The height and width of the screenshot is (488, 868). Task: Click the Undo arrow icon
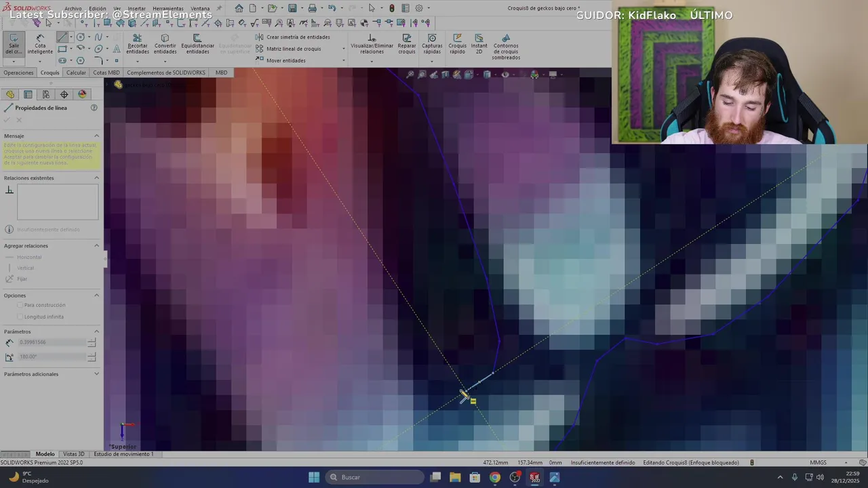[332, 8]
